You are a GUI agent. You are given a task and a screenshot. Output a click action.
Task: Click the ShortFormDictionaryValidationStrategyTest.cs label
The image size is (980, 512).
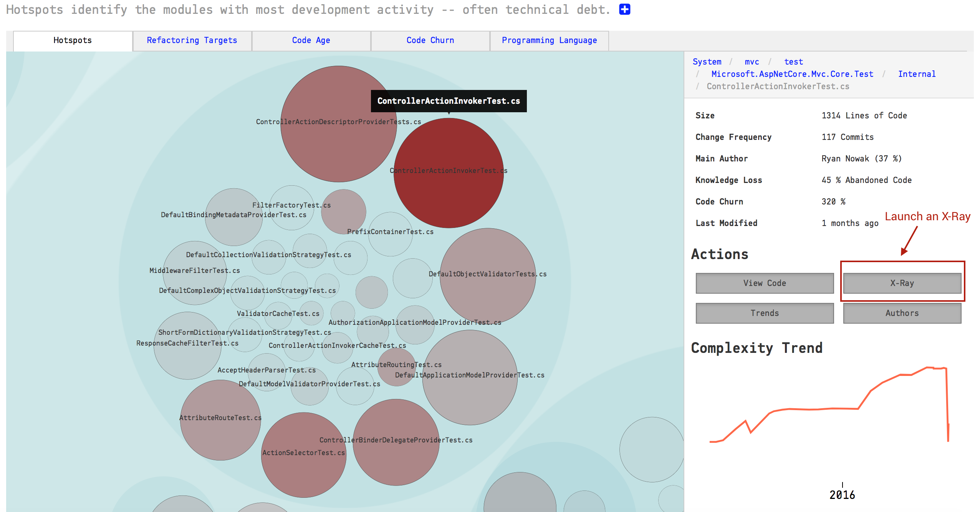click(x=245, y=332)
